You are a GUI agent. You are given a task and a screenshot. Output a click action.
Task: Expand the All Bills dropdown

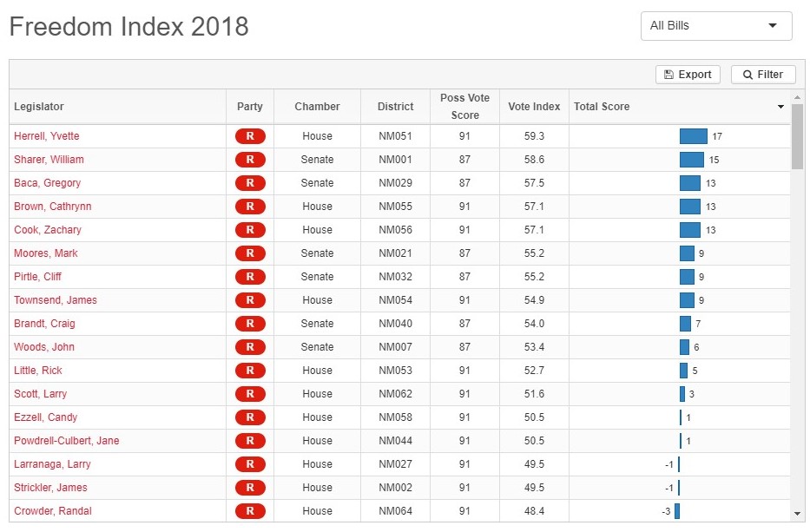point(715,26)
